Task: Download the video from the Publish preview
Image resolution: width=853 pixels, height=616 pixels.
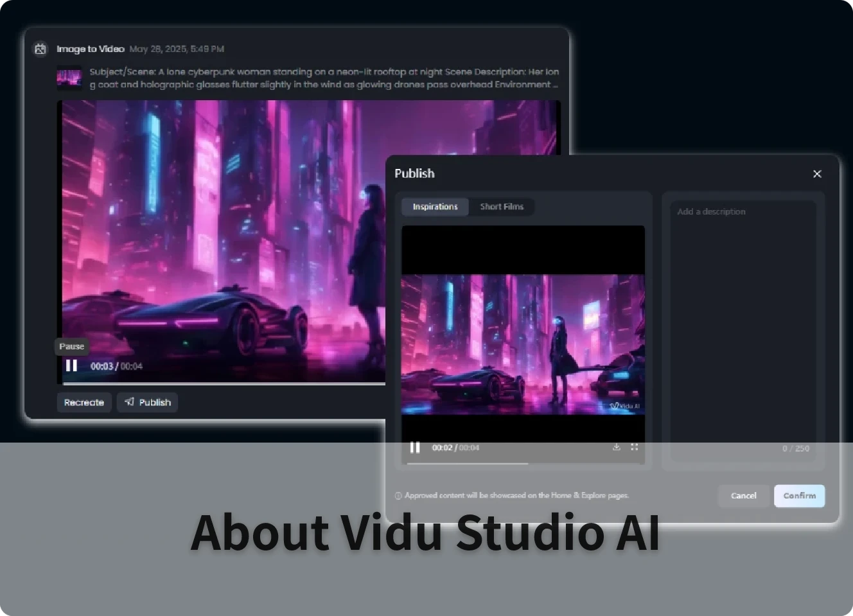Action: [616, 446]
